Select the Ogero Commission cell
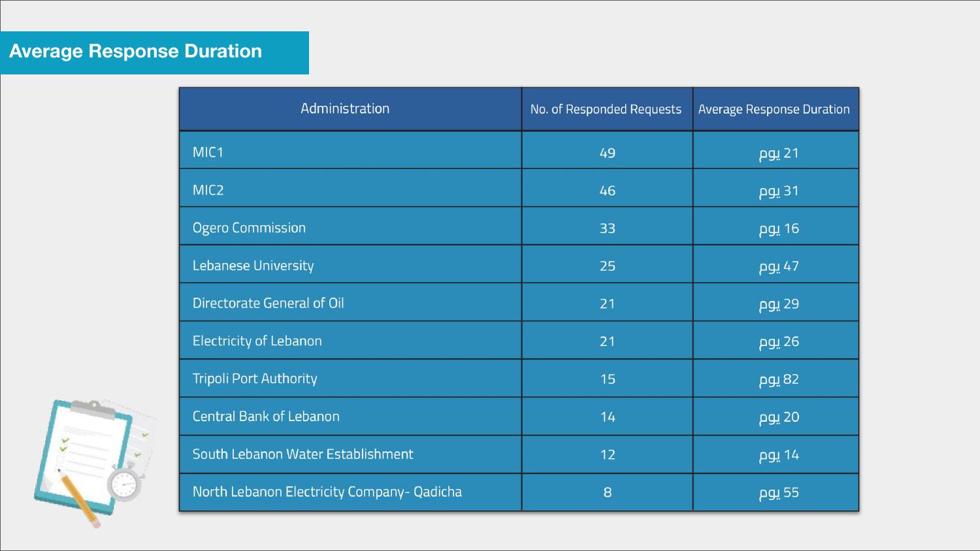This screenshot has width=980, height=551. [350, 227]
